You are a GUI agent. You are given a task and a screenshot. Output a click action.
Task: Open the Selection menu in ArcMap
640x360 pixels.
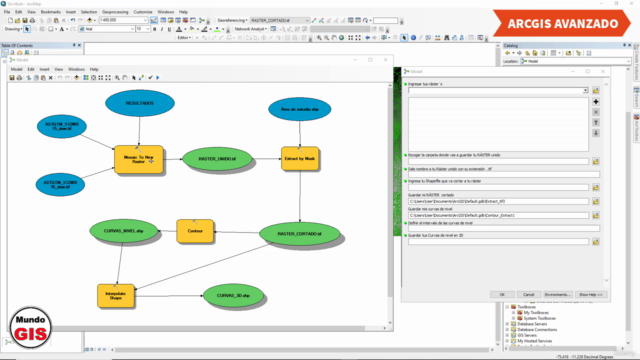pyautogui.click(x=89, y=12)
